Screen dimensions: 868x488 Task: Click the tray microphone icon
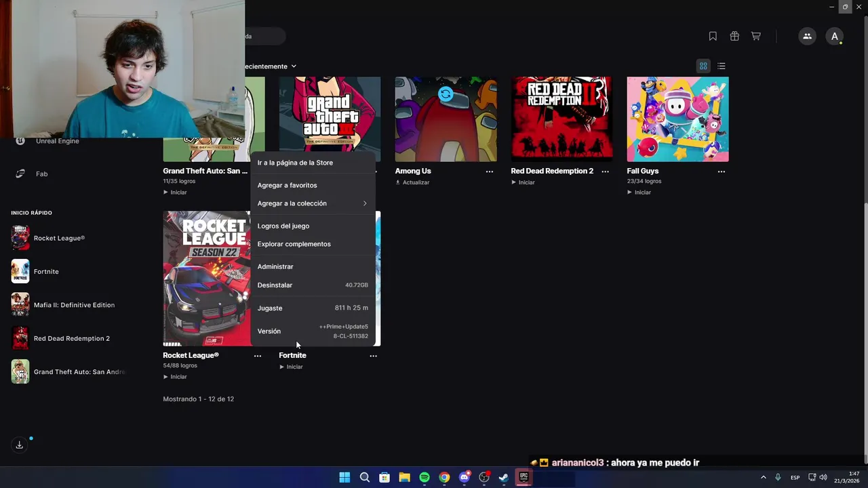click(778, 477)
